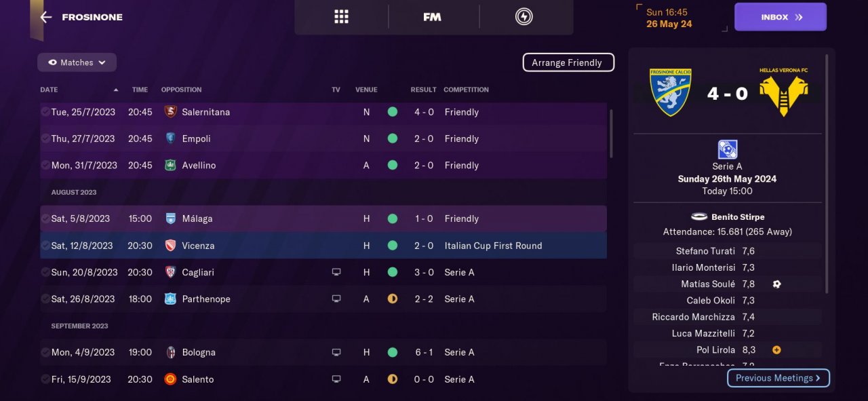Toggle the checkmark on Vicenza cup match
The width and height of the screenshot is (868, 401).
[45, 246]
